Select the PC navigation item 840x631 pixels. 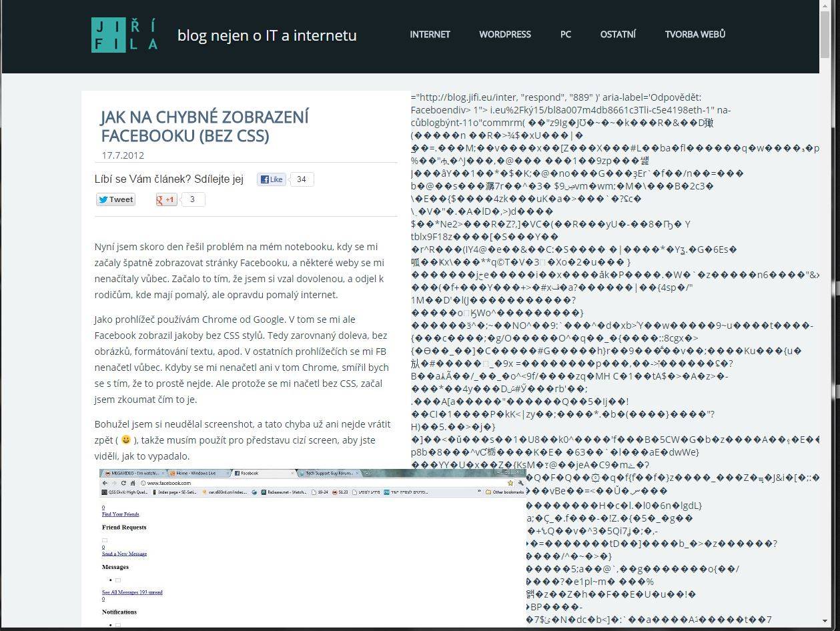click(x=566, y=34)
